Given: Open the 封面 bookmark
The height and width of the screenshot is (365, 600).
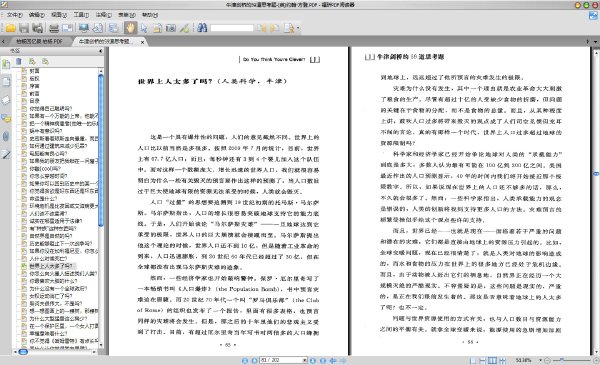Looking at the screenshot, I should (x=34, y=71).
